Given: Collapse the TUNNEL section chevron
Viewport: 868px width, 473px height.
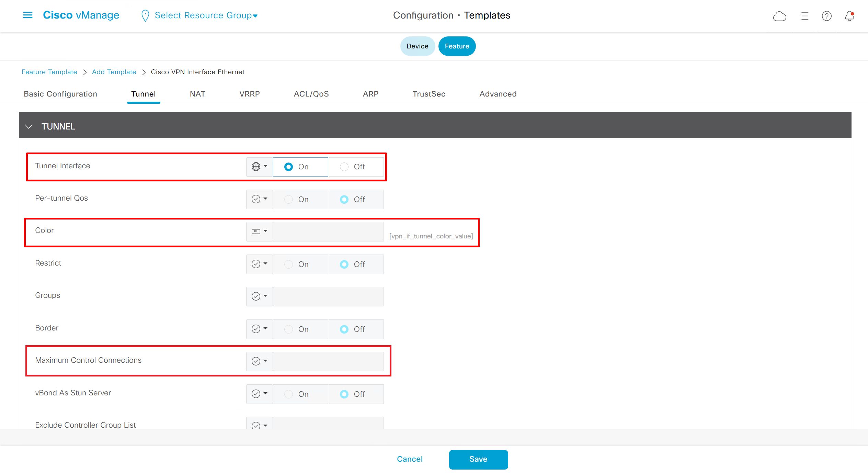Looking at the screenshot, I should click(29, 126).
